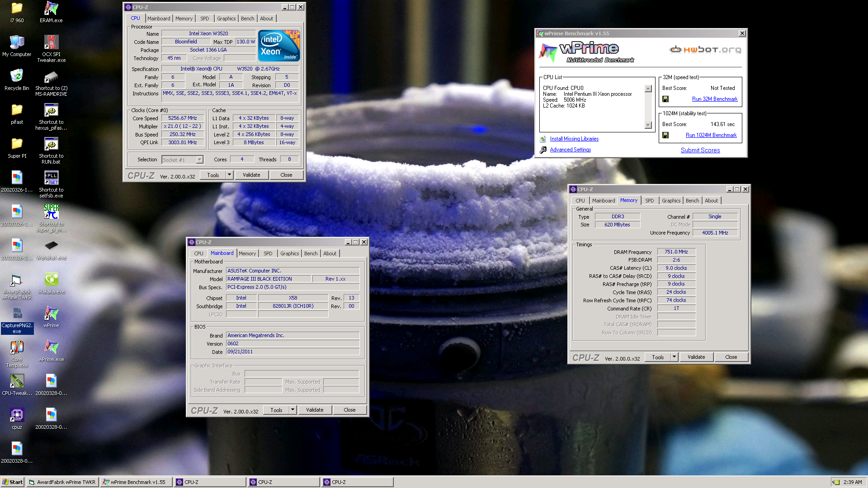
Task: Click Close button in Mainboard CPU-Z window
Action: click(349, 410)
